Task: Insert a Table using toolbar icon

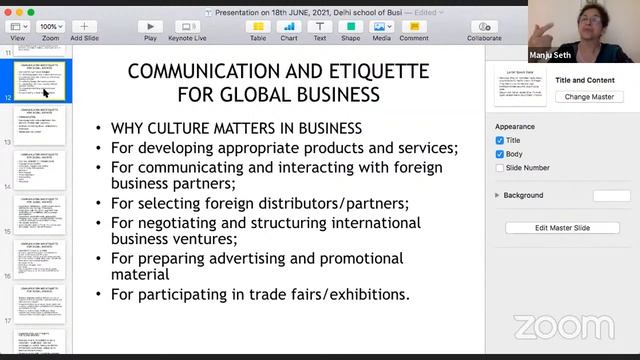Action: (258, 27)
